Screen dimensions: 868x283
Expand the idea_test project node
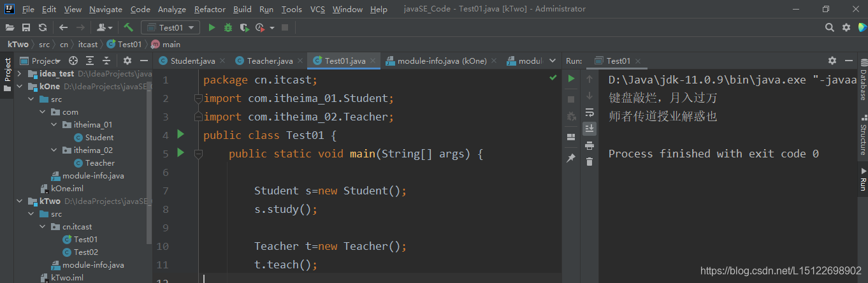pos(19,74)
